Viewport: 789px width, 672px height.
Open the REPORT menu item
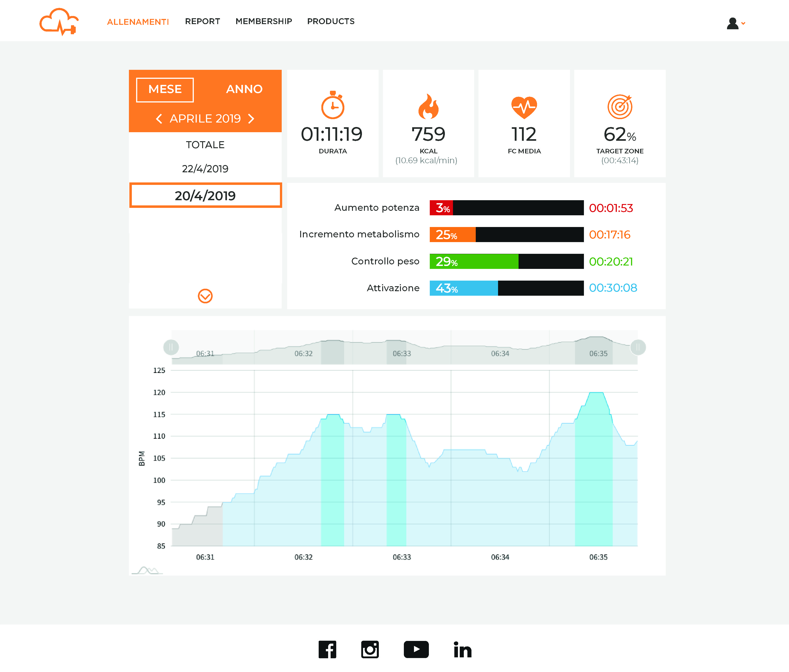[202, 21]
